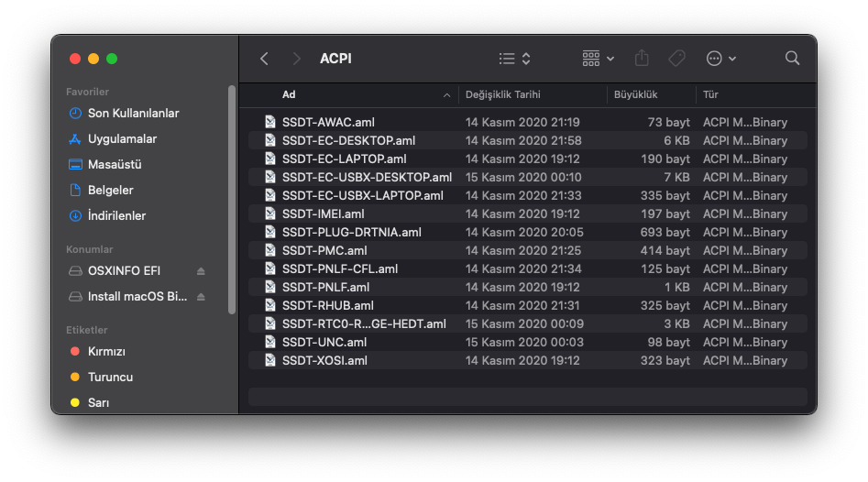
Task: Open Son Kullanılanlar in sidebar
Action: point(133,114)
